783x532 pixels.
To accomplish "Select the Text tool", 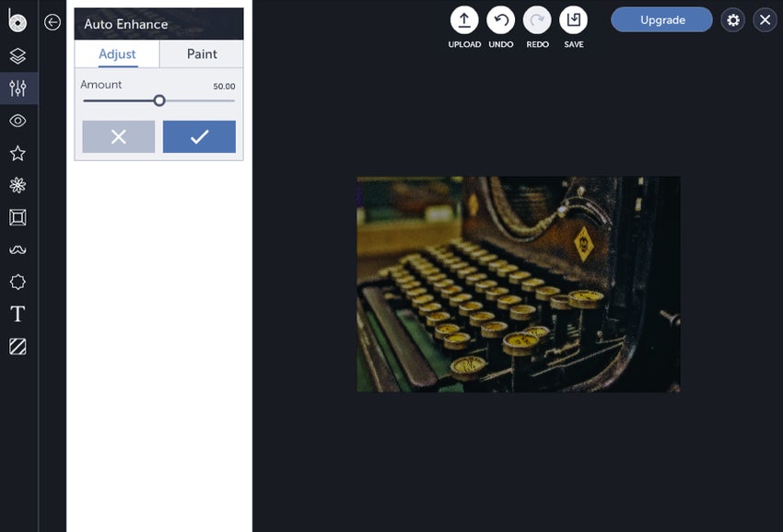I will [18, 314].
